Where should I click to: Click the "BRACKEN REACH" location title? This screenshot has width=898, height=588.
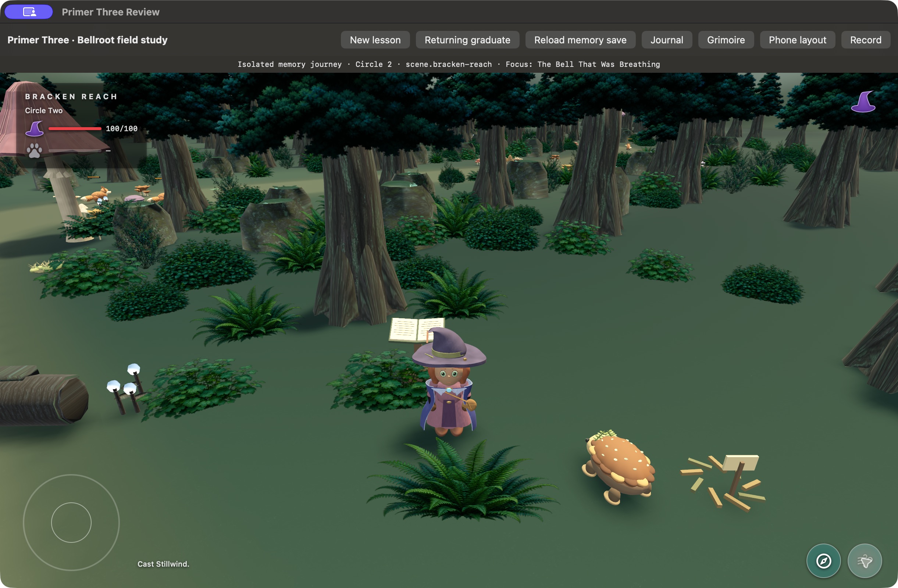tap(71, 97)
